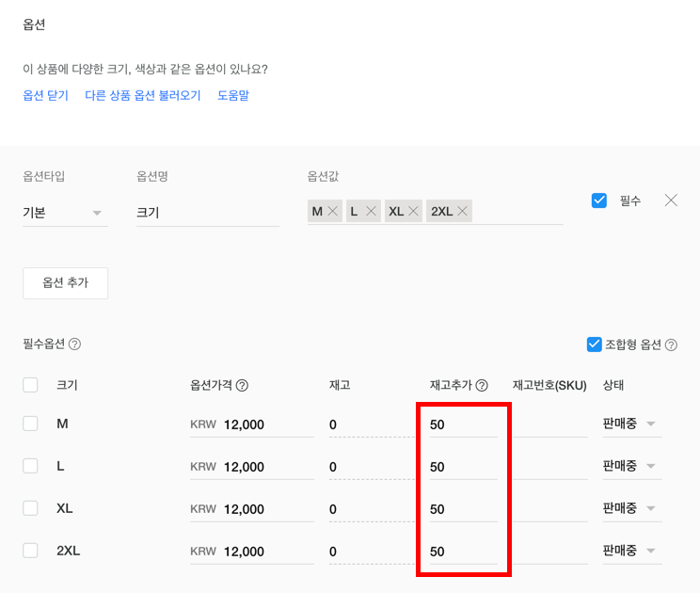Remove the L option value tag
Screen dimensions: 700x593
click(x=371, y=212)
